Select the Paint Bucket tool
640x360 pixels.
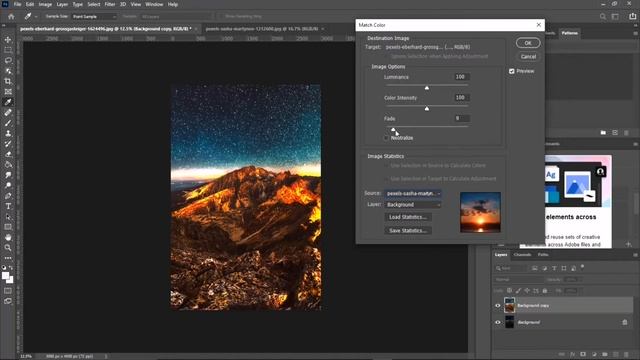[x=8, y=164]
